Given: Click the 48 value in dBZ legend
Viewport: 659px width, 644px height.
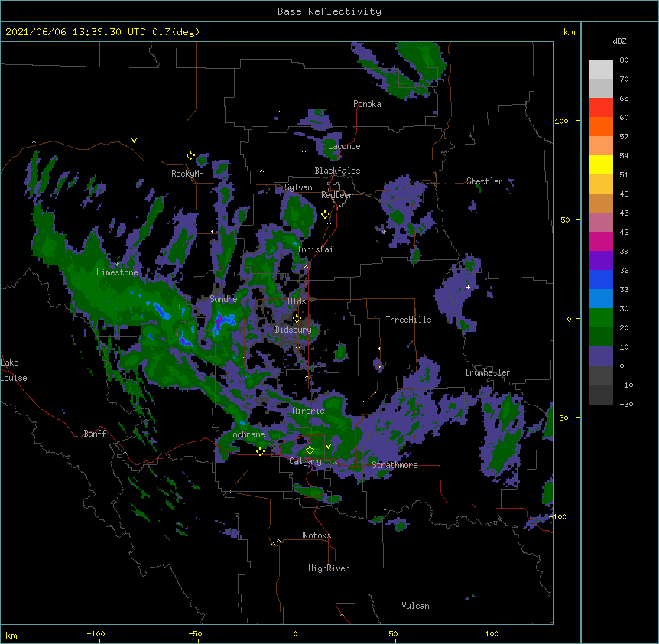Looking at the screenshot, I should 624,194.
